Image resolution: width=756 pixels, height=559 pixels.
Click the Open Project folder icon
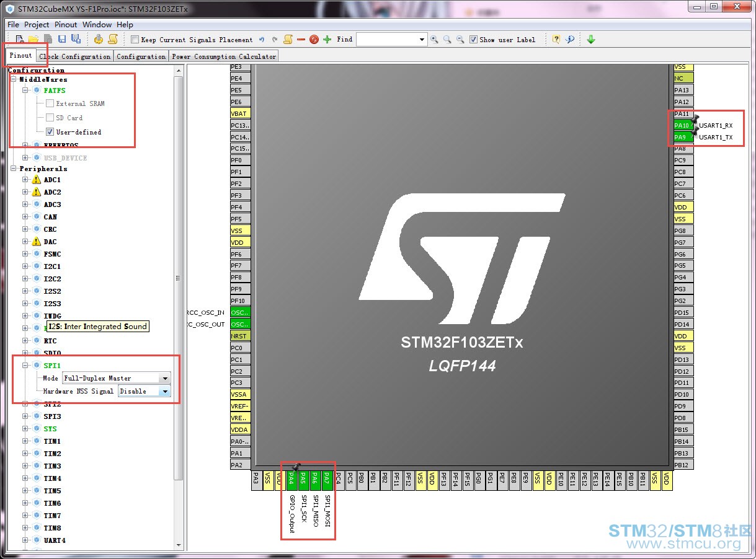pos(34,40)
